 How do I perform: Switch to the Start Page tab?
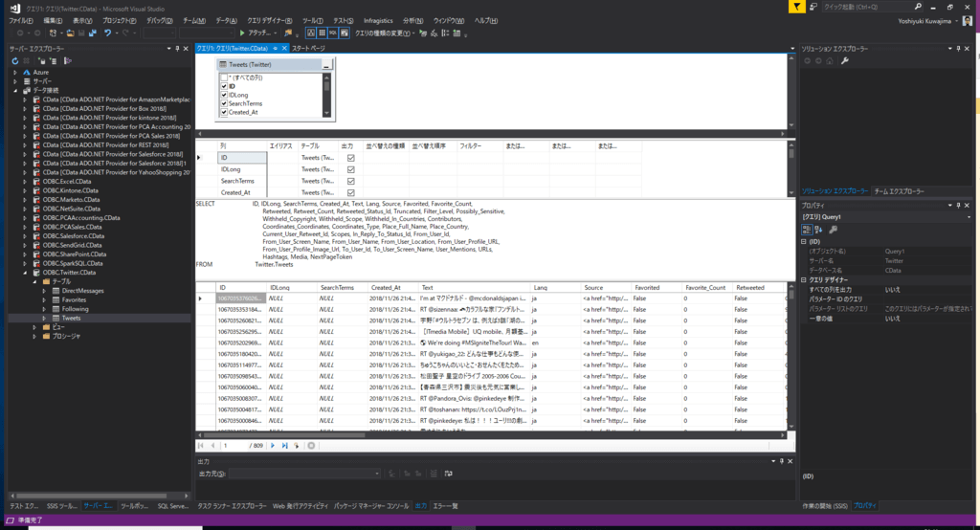308,48
